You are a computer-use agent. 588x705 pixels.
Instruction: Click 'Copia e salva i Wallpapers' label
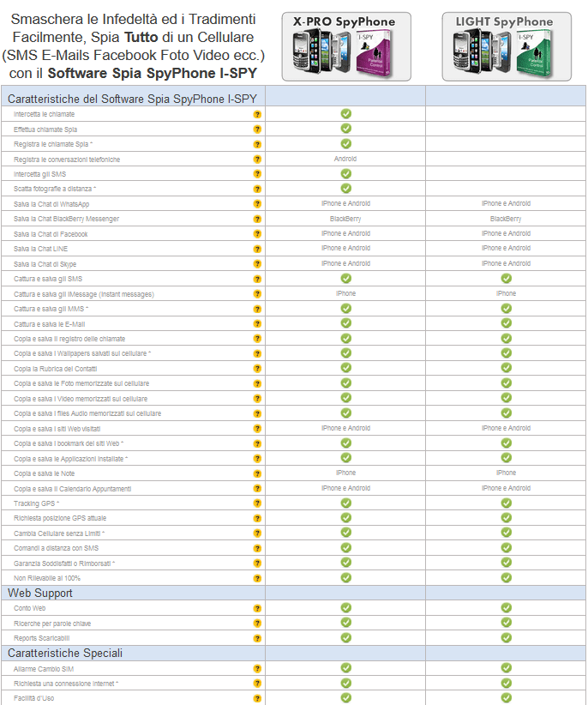click(82, 353)
